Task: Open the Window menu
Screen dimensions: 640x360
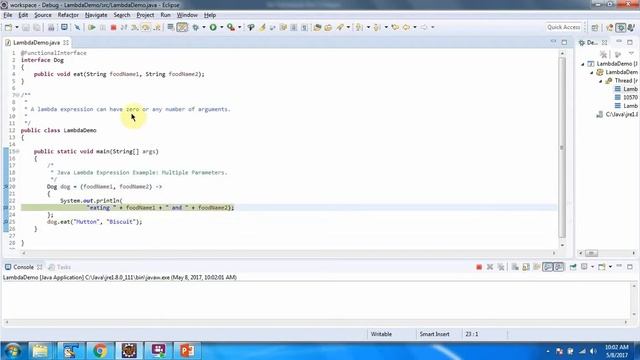Action: (x=187, y=15)
